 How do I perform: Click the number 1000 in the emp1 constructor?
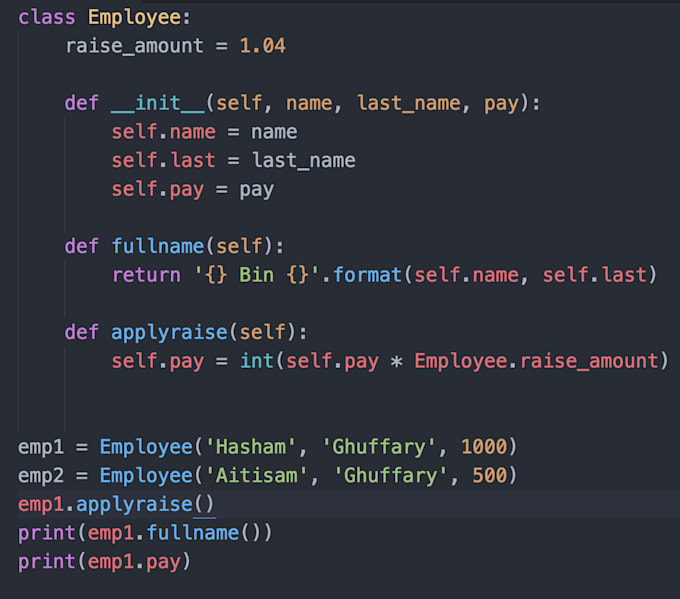[x=484, y=447]
